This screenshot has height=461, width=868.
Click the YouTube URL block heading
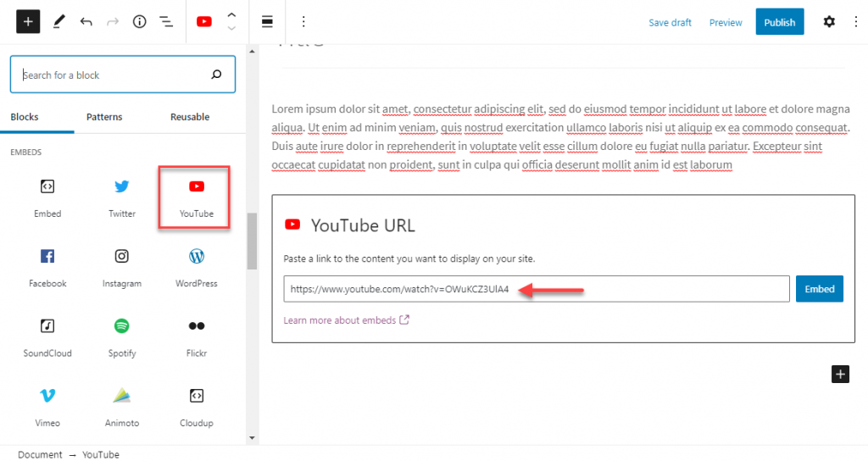point(363,225)
